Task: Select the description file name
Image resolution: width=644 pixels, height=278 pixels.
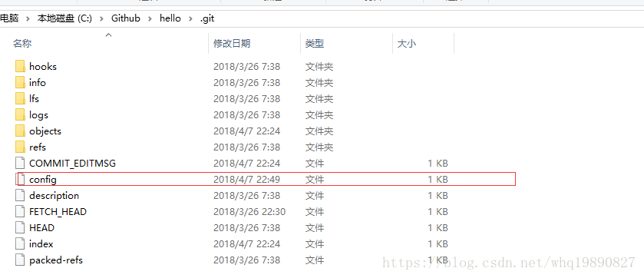Action: [54, 196]
